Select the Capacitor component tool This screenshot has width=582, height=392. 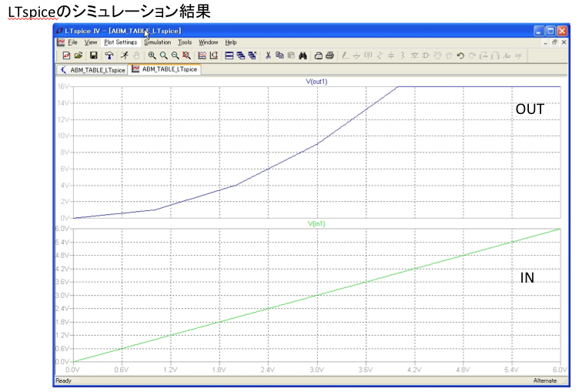(391, 55)
